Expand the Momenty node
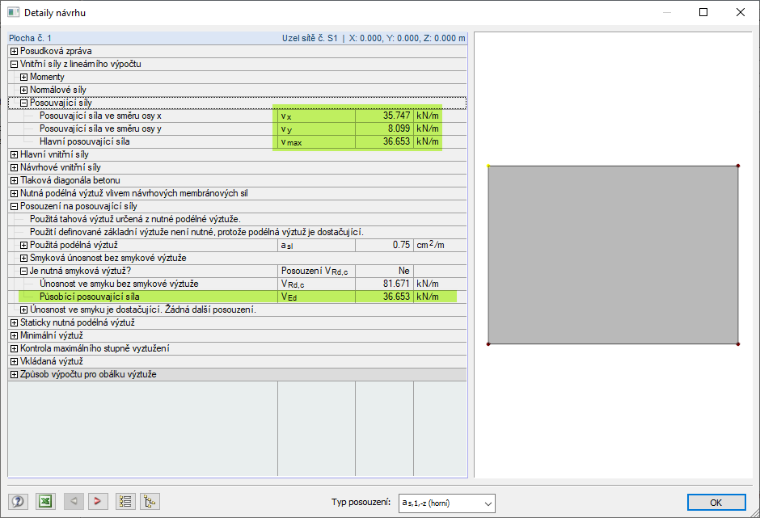The width and height of the screenshot is (760, 518). pos(24,77)
